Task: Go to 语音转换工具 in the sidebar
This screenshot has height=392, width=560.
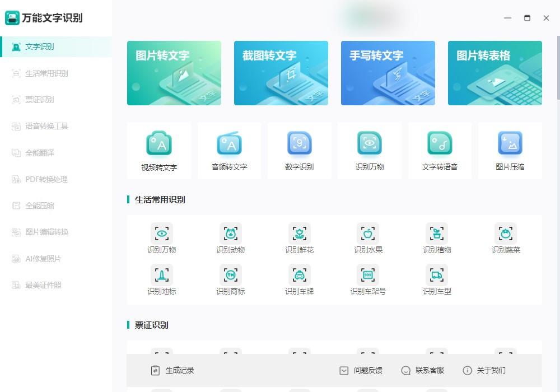Action: [56, 127]
